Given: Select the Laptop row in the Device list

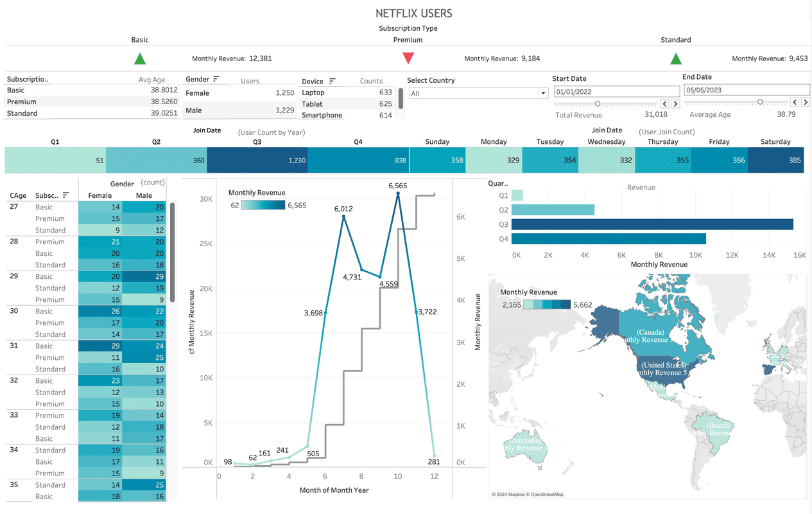Looking at the screenshot, I should (347, 93).
